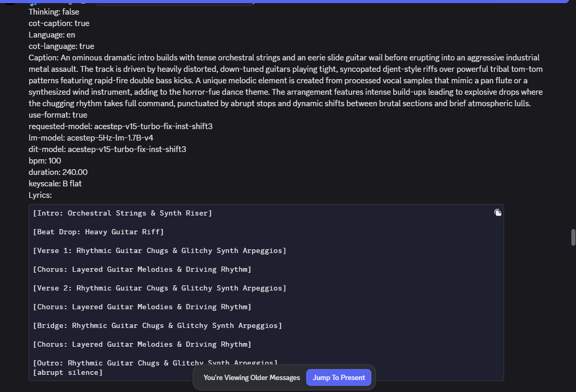Click the requested-model acestep-v15-turbo-fix-inst-shift3 line

pos(120,126)
